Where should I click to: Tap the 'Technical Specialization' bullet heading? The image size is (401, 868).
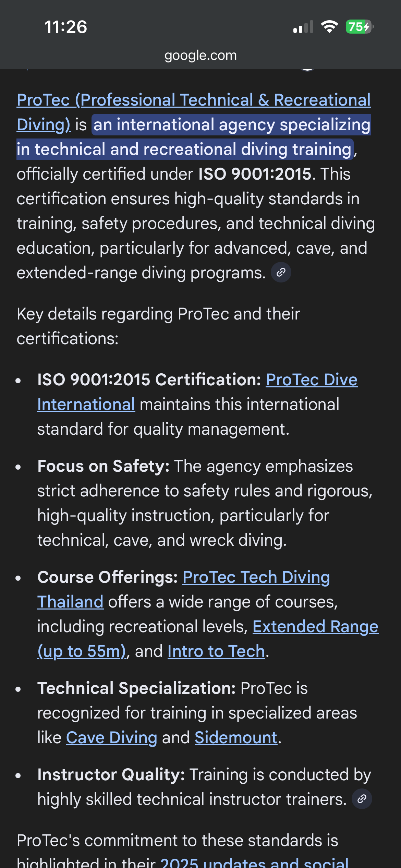136,688
